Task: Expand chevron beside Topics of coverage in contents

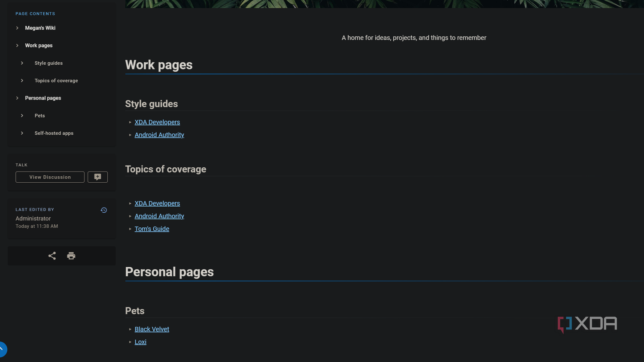Action: point(22,81)
